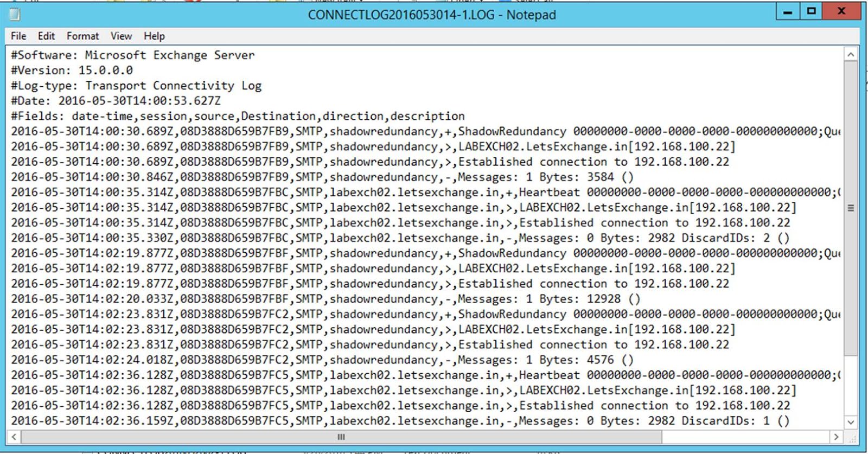Click the horizontal scrollbar thumb
The image size is (868, 454).
[341, 437]
